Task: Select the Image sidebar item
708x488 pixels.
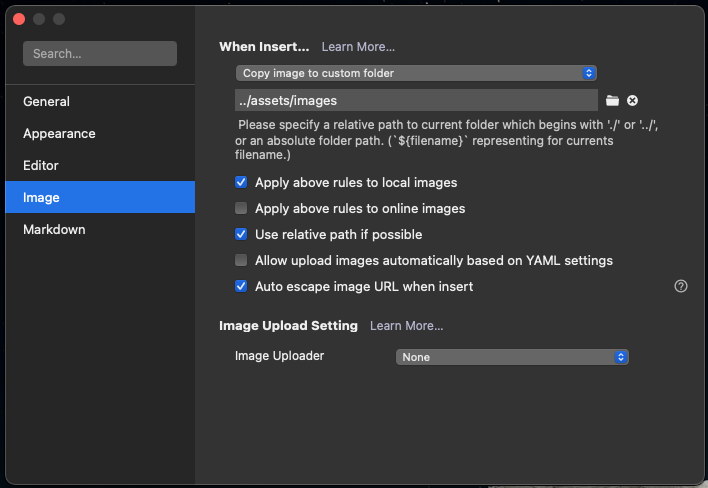Action: 42,197
